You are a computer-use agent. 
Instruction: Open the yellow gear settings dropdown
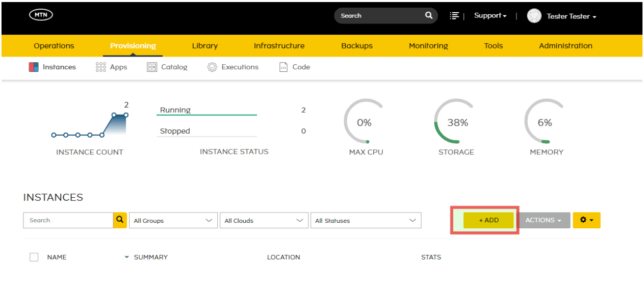[586, 220]
